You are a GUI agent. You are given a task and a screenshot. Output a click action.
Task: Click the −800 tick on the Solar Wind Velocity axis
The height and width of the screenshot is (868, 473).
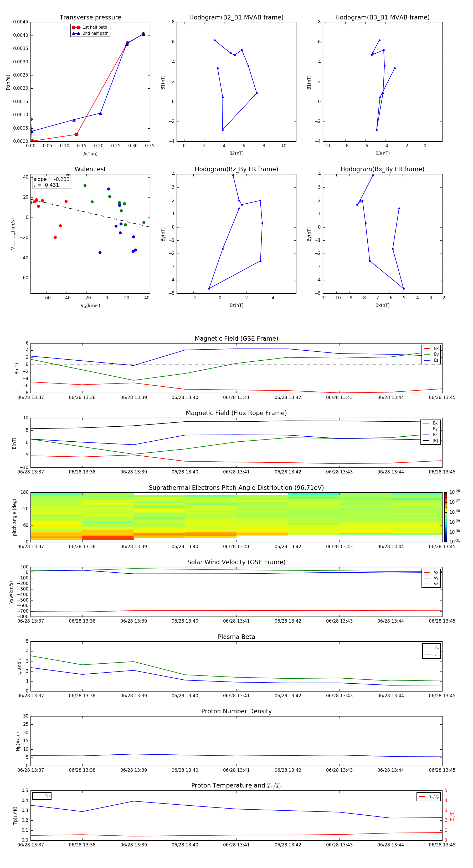[23, 617]
